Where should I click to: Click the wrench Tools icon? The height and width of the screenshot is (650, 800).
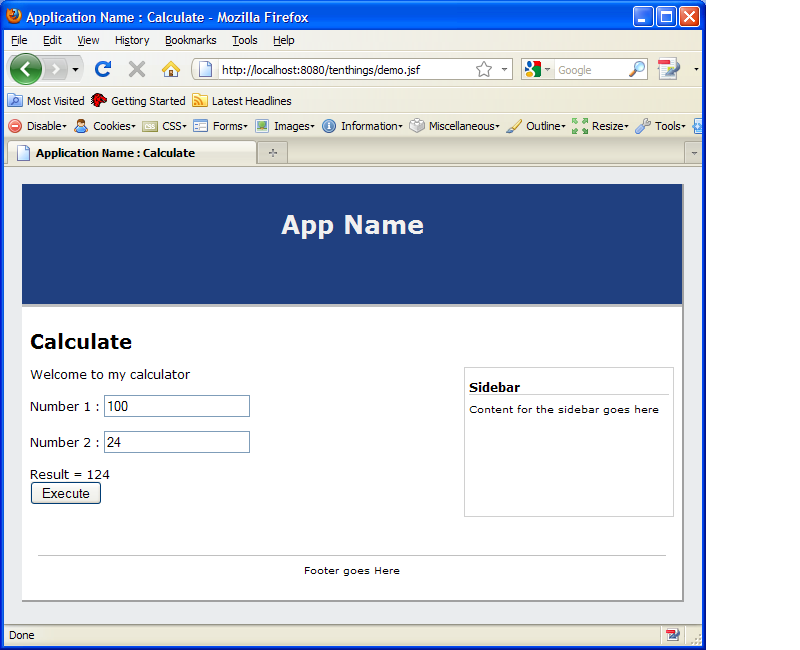(643, 126)
